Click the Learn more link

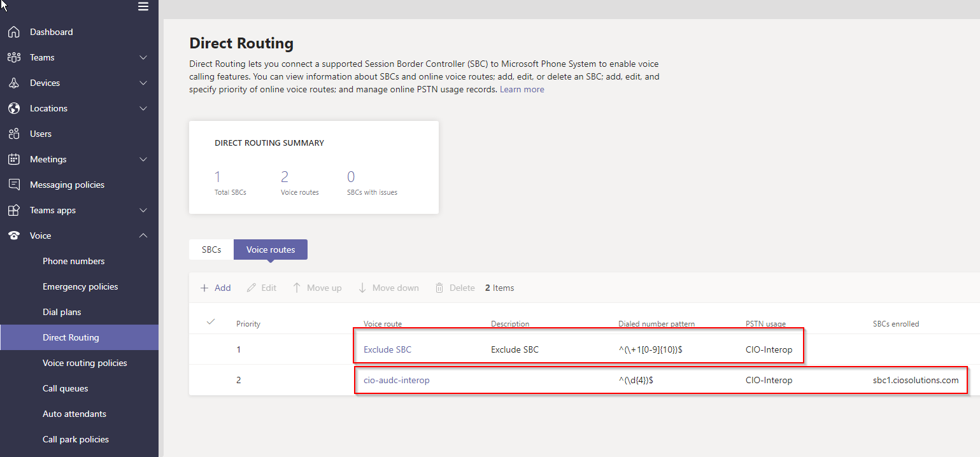point(522,89)
